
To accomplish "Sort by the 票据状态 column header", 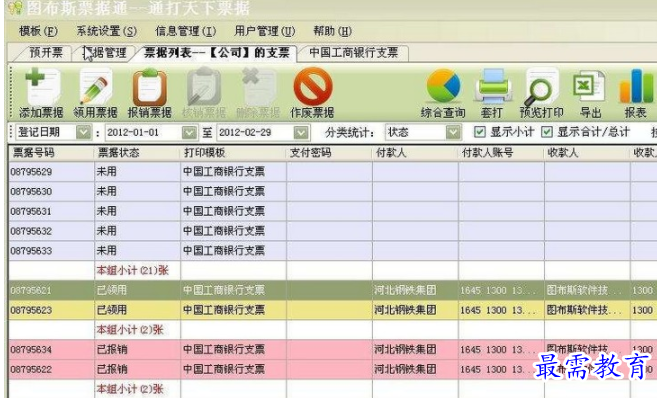I will point(137,153).
